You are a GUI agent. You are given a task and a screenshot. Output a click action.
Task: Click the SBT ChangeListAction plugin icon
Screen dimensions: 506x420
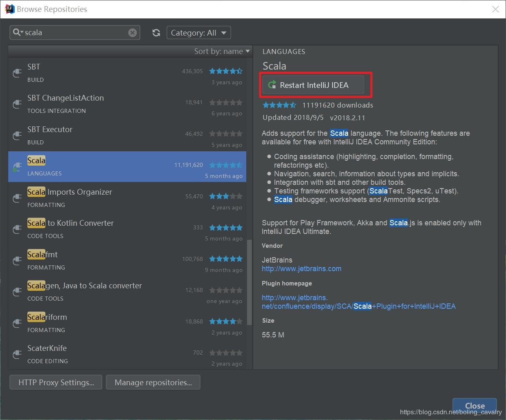click(x=17, y=104)
